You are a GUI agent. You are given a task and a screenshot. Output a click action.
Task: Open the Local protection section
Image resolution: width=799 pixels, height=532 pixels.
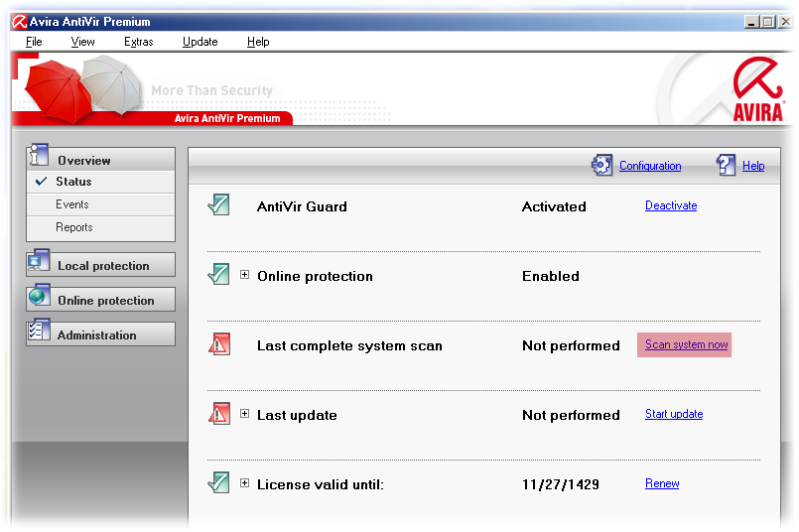(101, 265)
